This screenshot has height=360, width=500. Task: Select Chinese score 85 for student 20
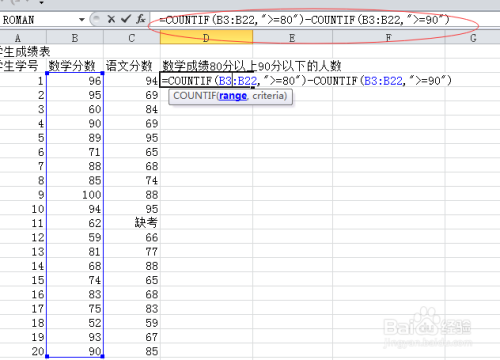pos(132,351)
